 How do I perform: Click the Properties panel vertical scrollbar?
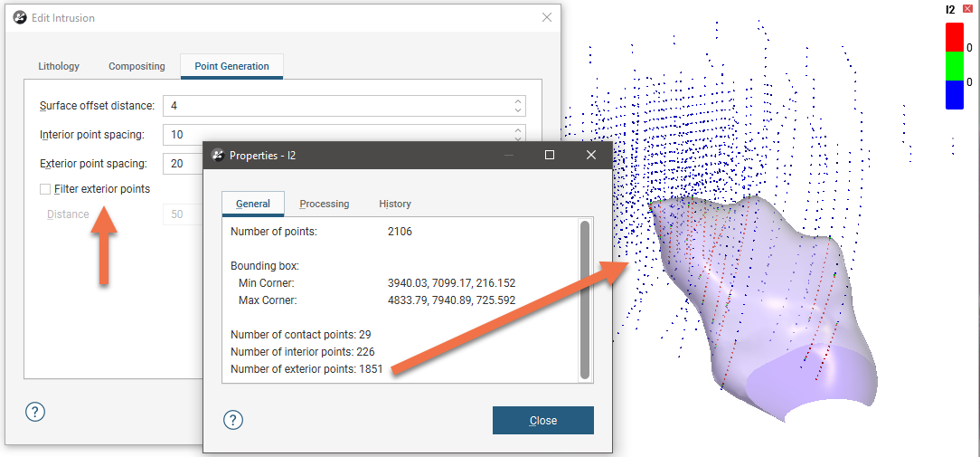(584, 299)
